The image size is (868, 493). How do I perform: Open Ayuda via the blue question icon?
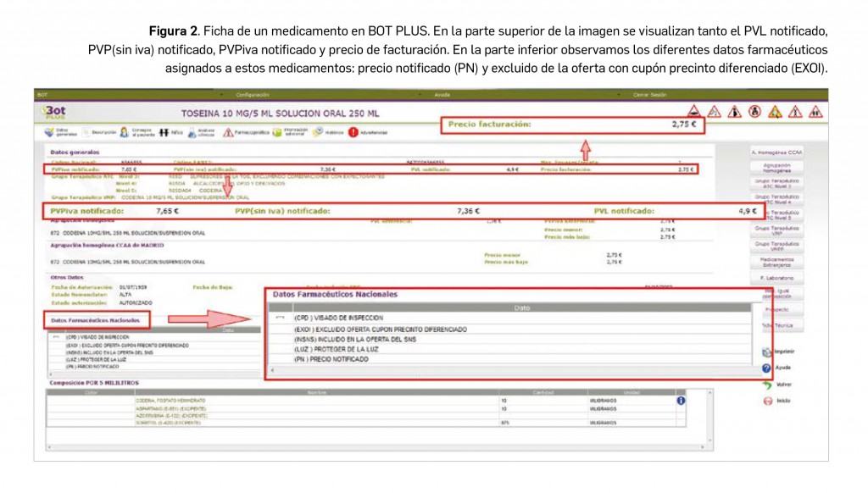point(767,368)
